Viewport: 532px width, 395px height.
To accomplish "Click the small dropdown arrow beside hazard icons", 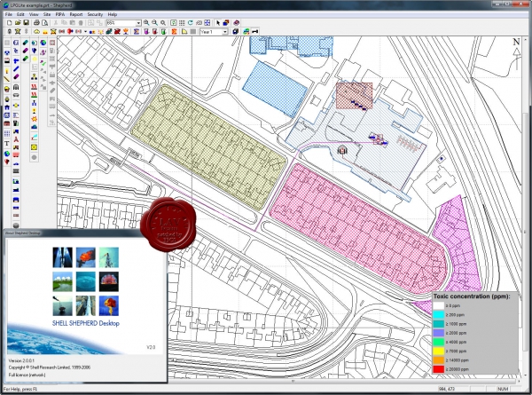I will point(85,32).
